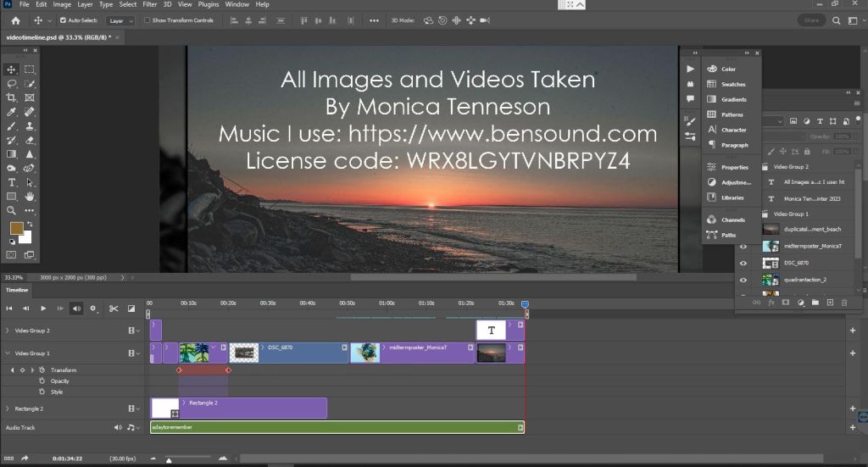Choose the Horizontal Type tool

[12, 182]
